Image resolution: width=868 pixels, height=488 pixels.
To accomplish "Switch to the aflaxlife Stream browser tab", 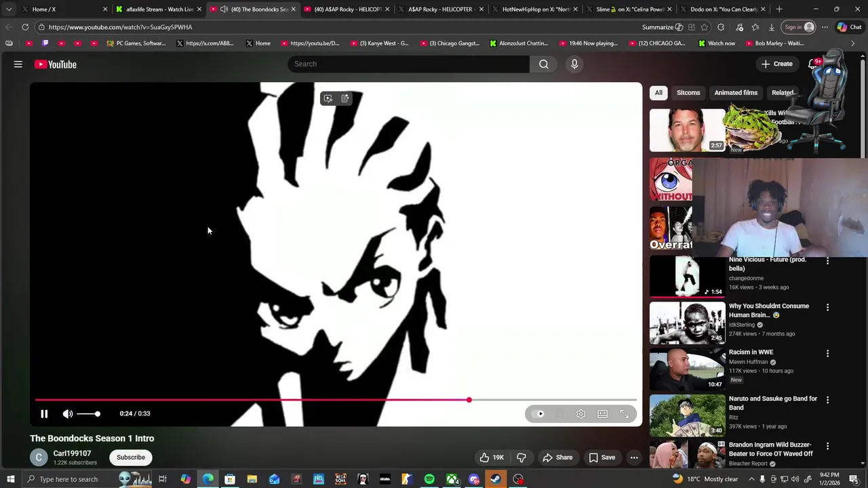I will point(159,9).
